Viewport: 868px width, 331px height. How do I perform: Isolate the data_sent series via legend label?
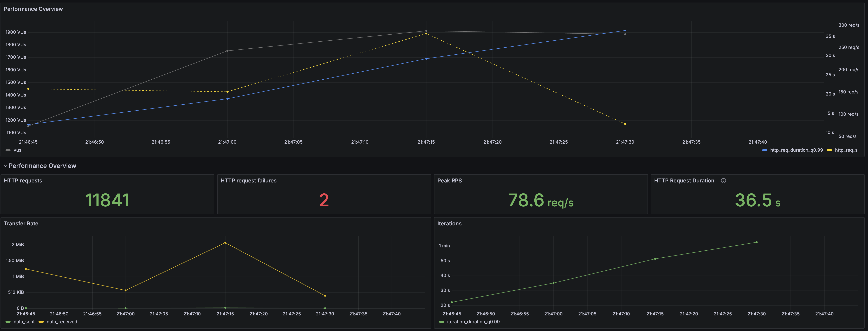pyautogui.click(x=24, y=322)
